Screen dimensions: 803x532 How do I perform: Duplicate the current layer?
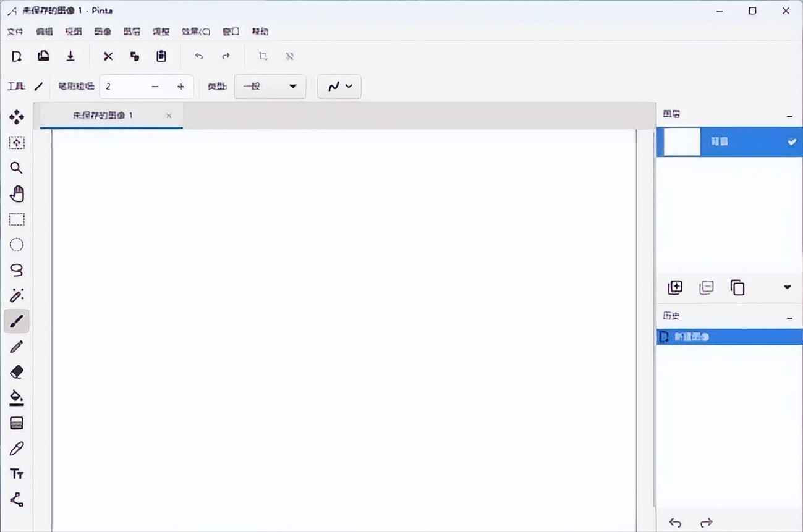point(737,287)
